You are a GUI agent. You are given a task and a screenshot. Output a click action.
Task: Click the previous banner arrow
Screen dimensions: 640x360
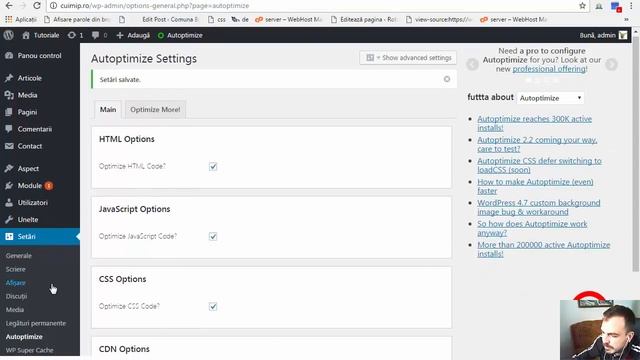click(472, 64)
